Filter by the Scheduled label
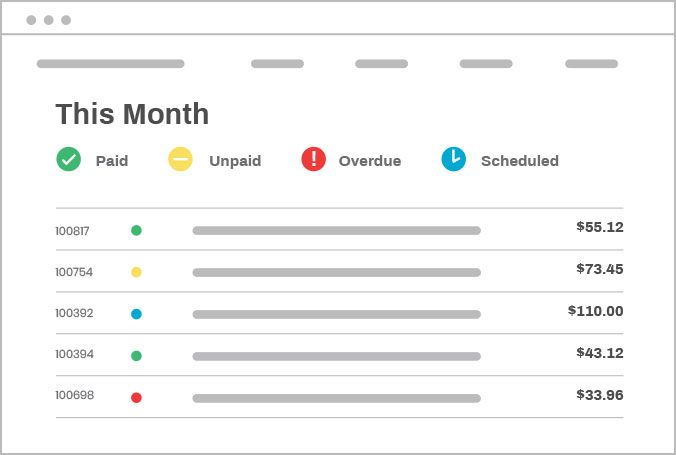676x455 pixels. 520,160
